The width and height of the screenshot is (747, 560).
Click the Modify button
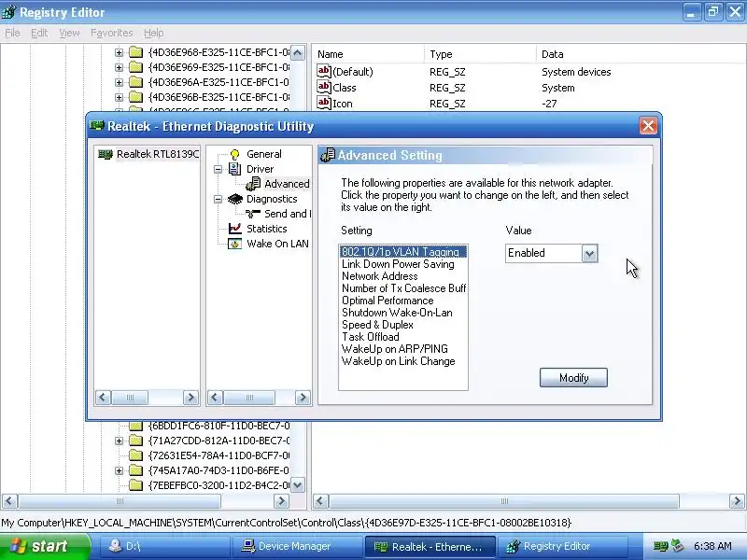[573, 378]
